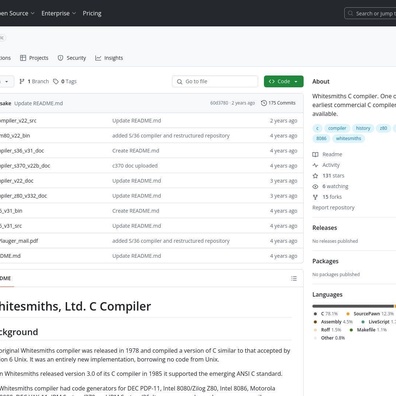This screenshot has height=396, width=396.
Task: Open the Insights tab
Action: [x=109, y=58]
